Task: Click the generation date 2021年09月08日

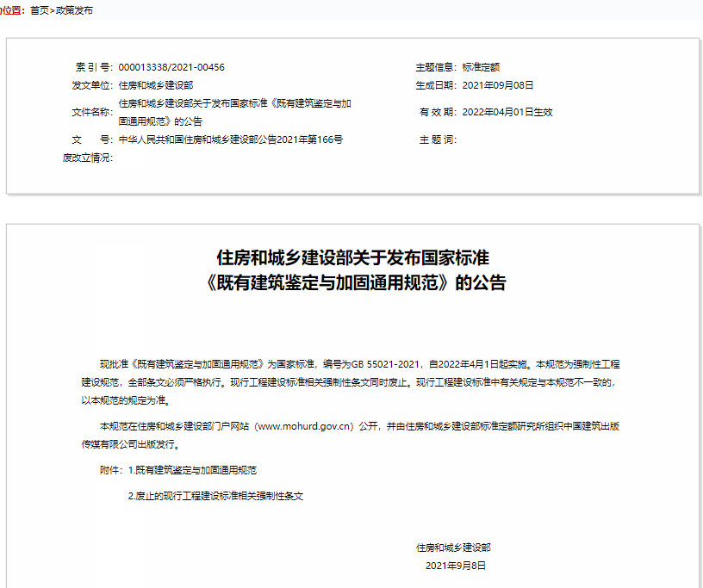Action: click(498, 85)
